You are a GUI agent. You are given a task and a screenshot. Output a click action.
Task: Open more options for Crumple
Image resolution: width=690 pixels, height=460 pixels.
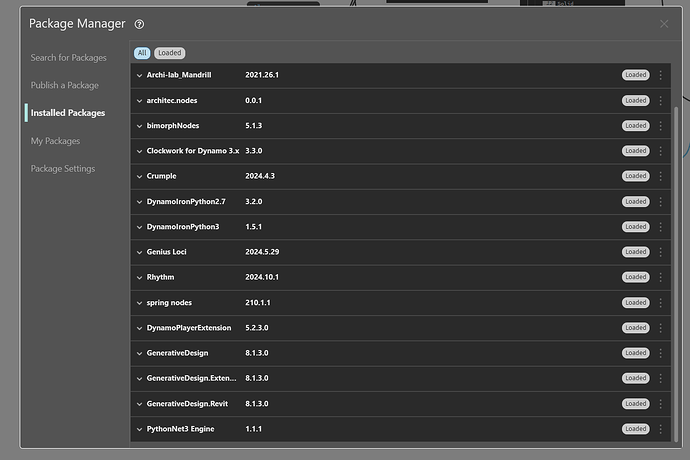(661, 176)
